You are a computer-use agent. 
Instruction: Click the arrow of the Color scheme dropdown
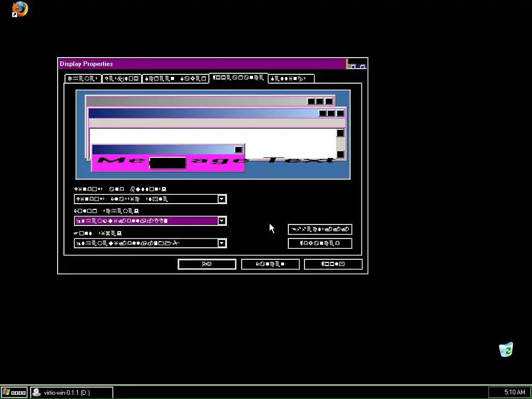pos(222,221)
